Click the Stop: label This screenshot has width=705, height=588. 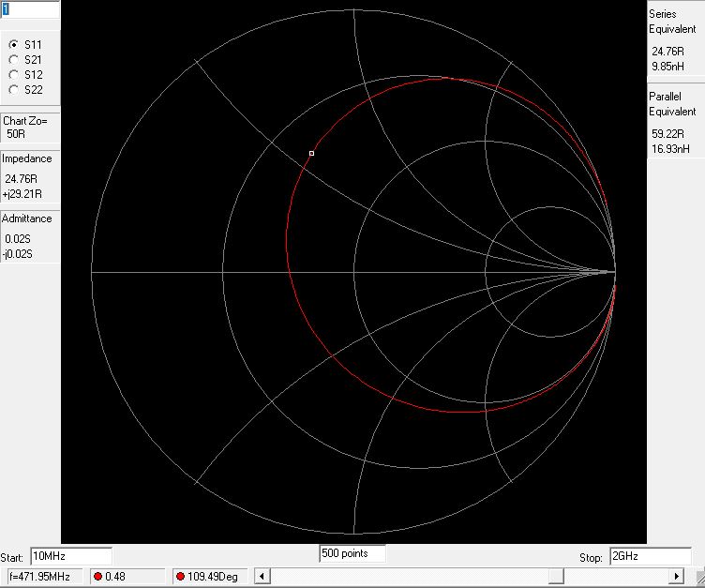click(x=591, y=558)
